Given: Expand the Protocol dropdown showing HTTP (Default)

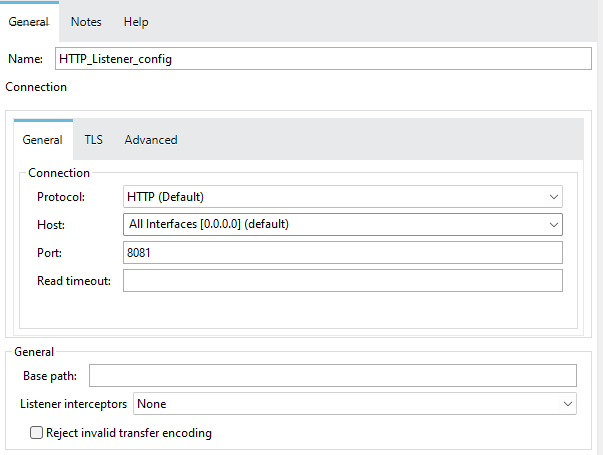Looking at the screenshot, I should pyautogui.click(x=342, y=197).
